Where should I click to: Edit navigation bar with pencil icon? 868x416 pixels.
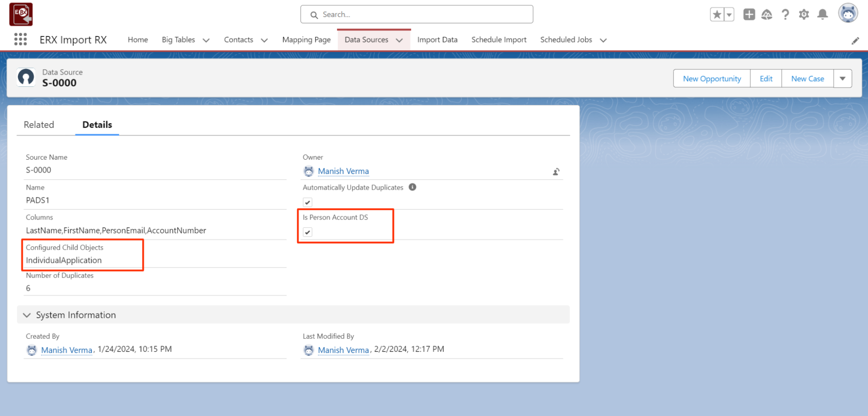855,41
